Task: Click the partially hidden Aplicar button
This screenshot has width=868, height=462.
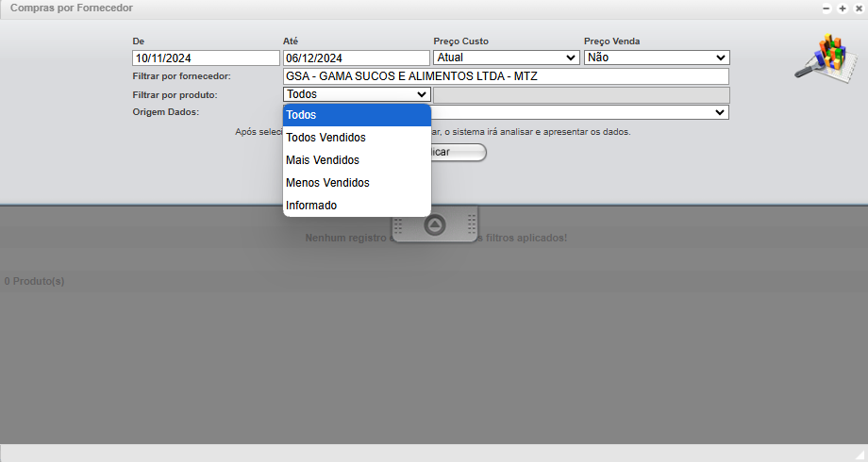Action: tap(459, 152)
